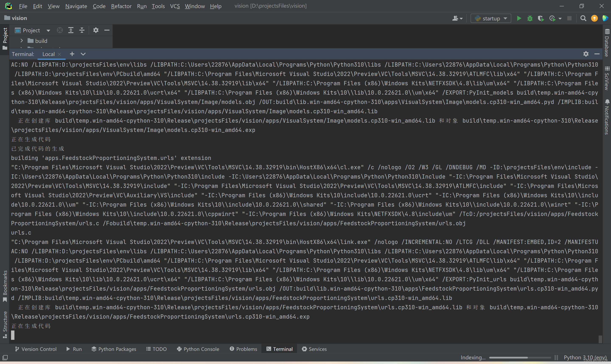The height and width of the screenshot is (364, 611).
Task: Collapse all in Project panel
Action: (x=82, y=30)
